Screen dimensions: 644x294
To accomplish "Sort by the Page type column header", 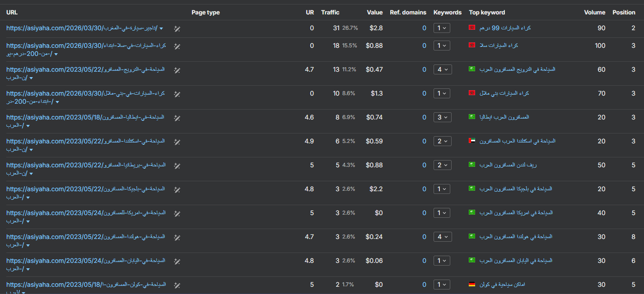I will (x=205, y=13).
